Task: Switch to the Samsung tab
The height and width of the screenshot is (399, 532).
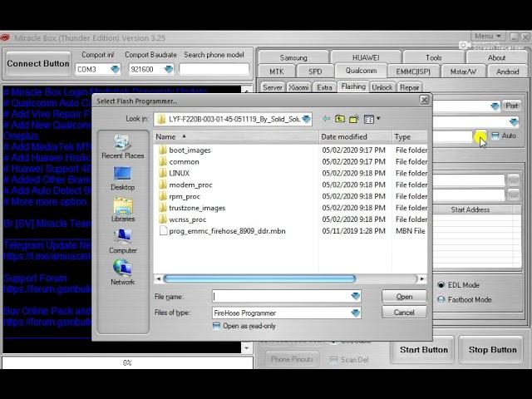Action: tap(293, 57)
